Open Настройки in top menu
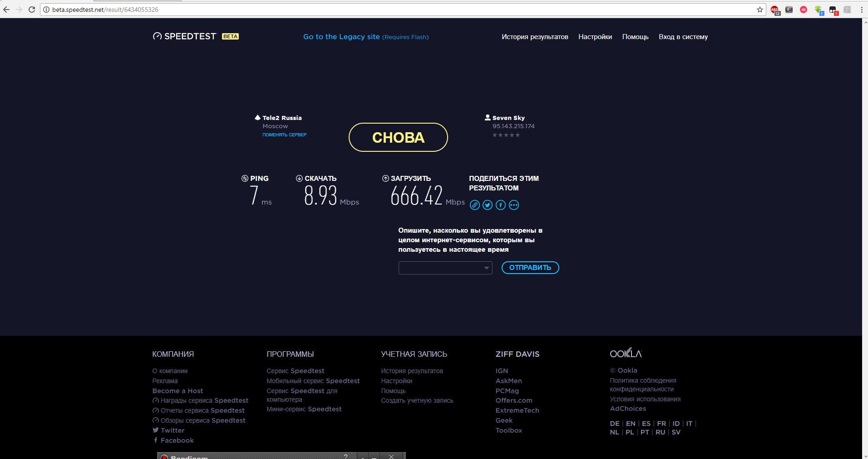This screenshot has height=459, width=868. pos(595,37)
